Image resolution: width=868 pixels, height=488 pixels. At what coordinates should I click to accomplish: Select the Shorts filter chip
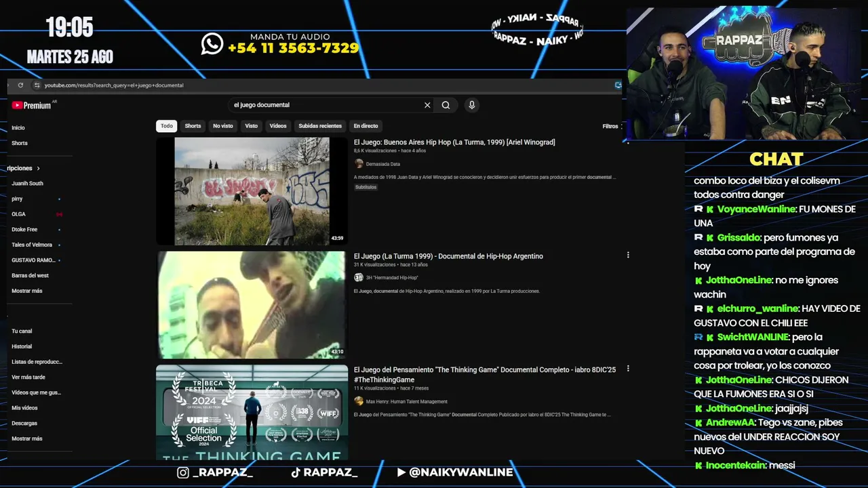(x=193, y=126)
